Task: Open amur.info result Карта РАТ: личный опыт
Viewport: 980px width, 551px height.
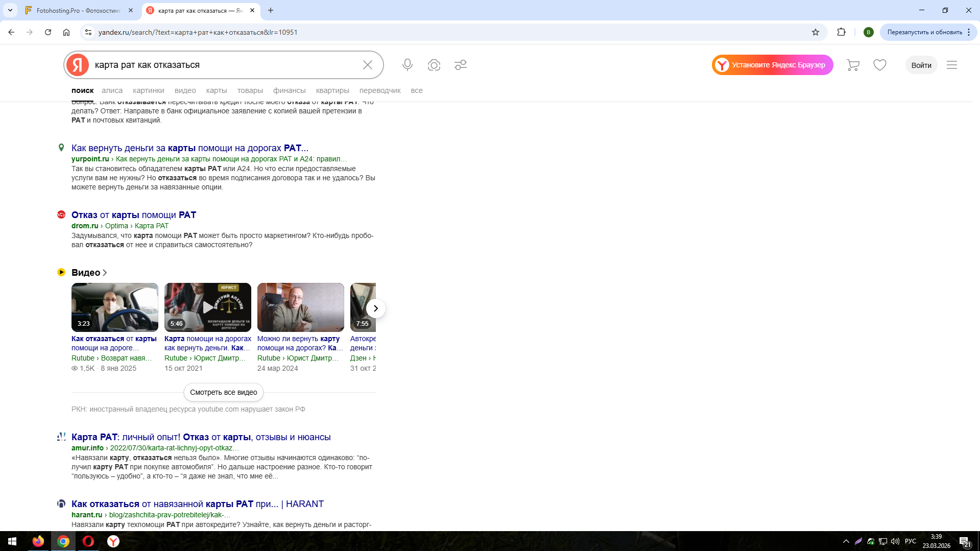Action: pyautogui.click(x=201, y=437)
